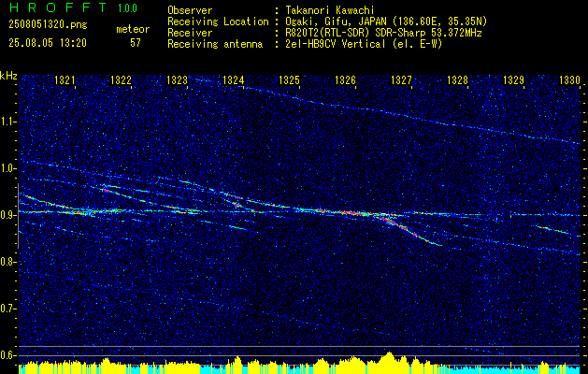
Task: Click the 0.8 kHz axis label
Action: click(x=8, y=262)
